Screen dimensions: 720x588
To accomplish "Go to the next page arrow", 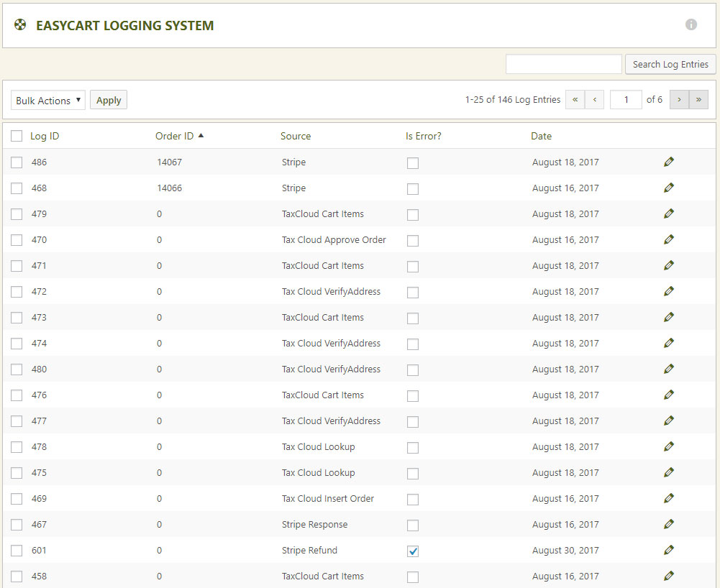I will pos(679,100).
